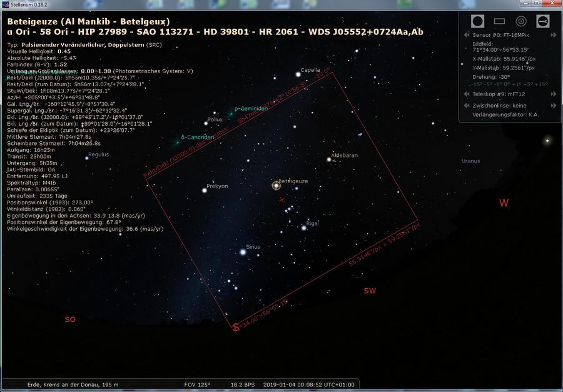Toggle the Telrad finder circles
Image resolution: width=563 pixels, height=392 pixels.
(x=520, y=21)
